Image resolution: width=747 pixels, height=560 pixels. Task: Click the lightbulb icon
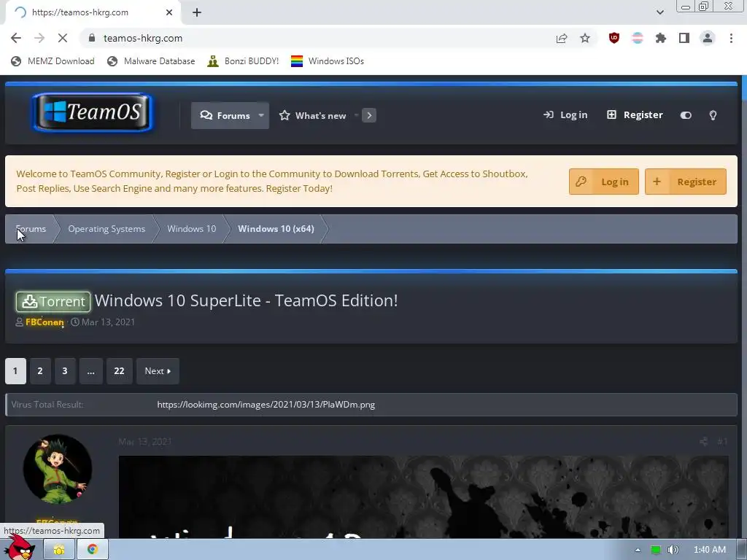click(713, 115)
